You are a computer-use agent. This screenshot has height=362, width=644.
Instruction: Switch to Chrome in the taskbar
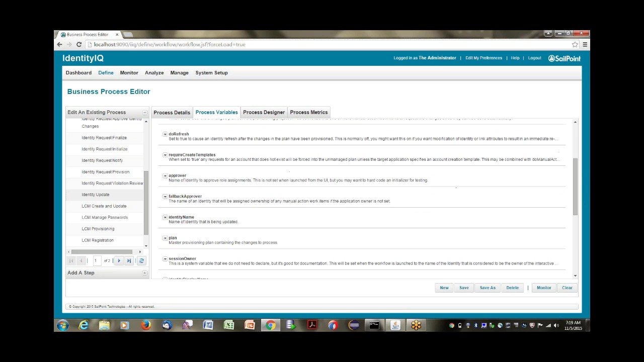tap(271, 325)
